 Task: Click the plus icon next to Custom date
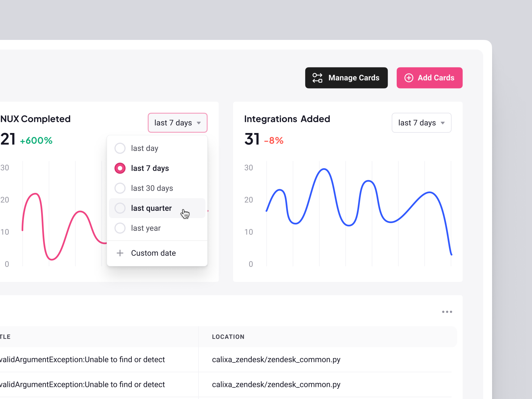click(120, 253)
